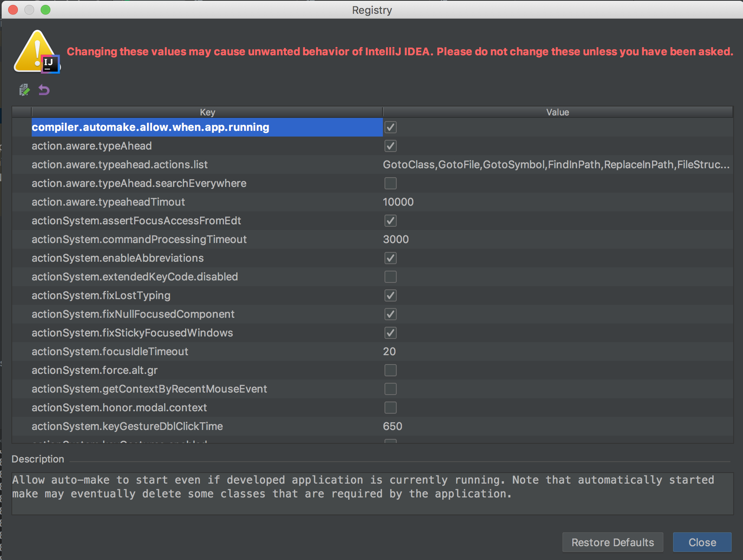Click inside the Description text area

pyautogui.click(x=372, y=494)
